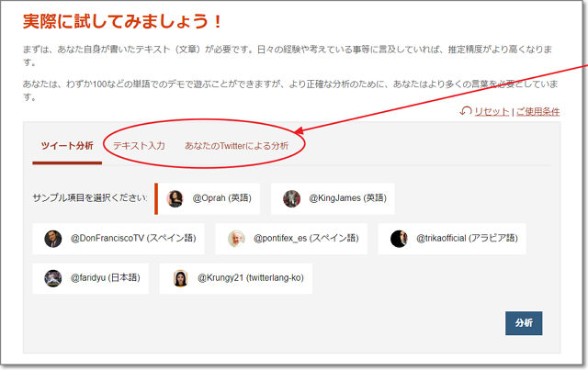Click the pontifex_es profile avatar
This screenshot has height=370, width=588.
click(x=236, y=239)
